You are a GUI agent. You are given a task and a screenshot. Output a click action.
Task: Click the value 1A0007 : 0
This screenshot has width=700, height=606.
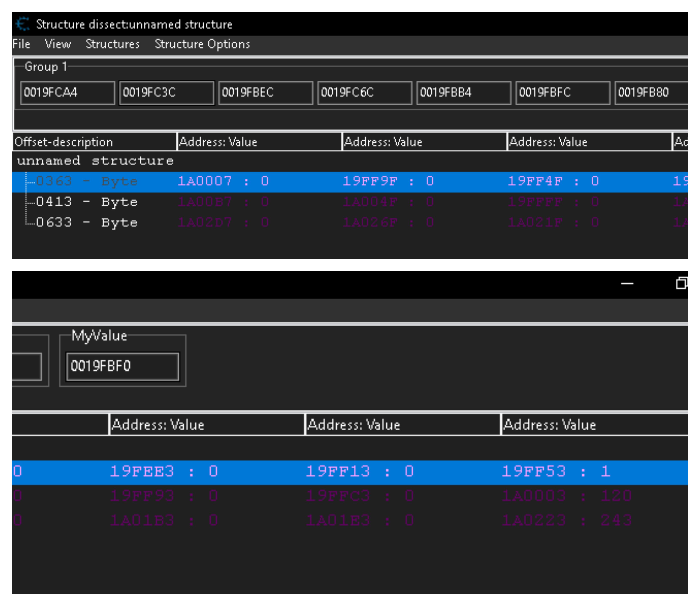223,182
